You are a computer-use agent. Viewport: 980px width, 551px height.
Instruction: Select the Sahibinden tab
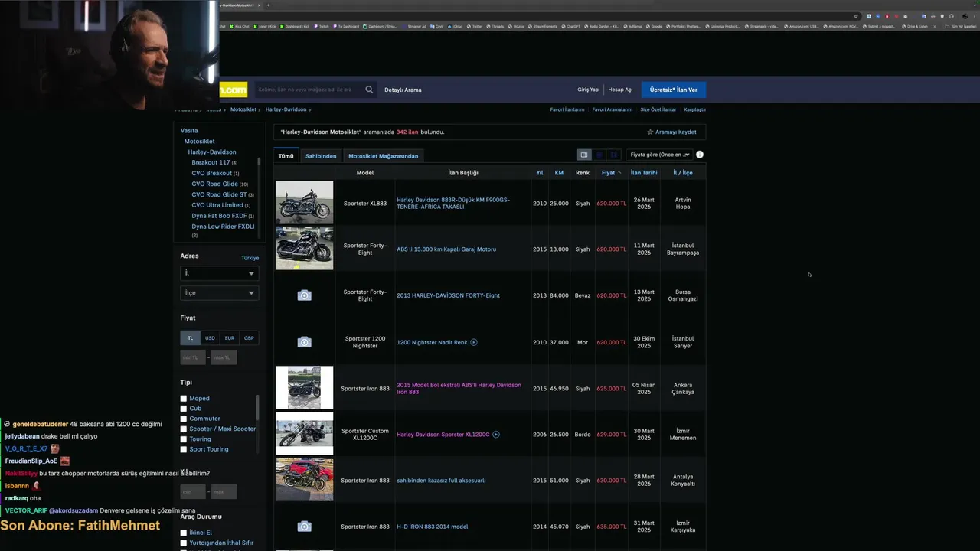coord(321,156)
